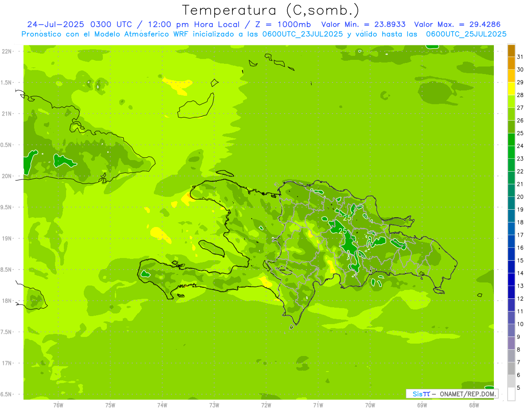The image size is (532, 411).
Task: Click the colorbar label "31"
Action: [520, 57]
